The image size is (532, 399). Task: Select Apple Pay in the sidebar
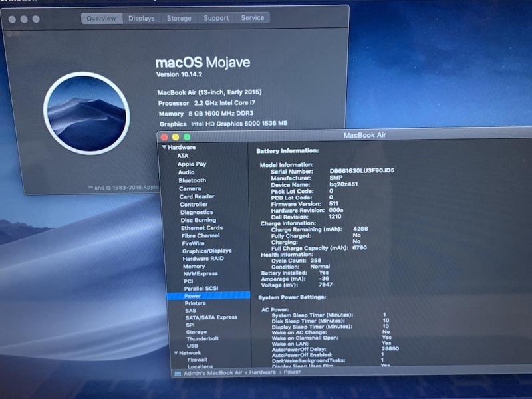pyautogui.click(x=192, y=164)
